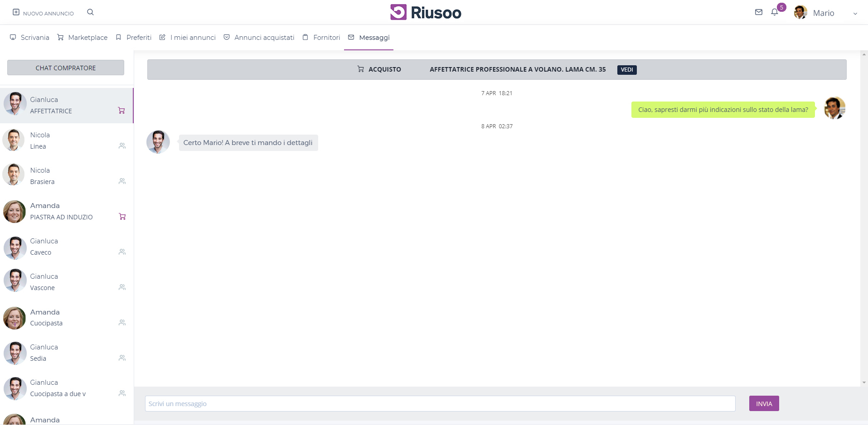Screen dimensions: 868x436
Task: Click inside the Scrivi un messaggio field
Action: pos(440,403)
